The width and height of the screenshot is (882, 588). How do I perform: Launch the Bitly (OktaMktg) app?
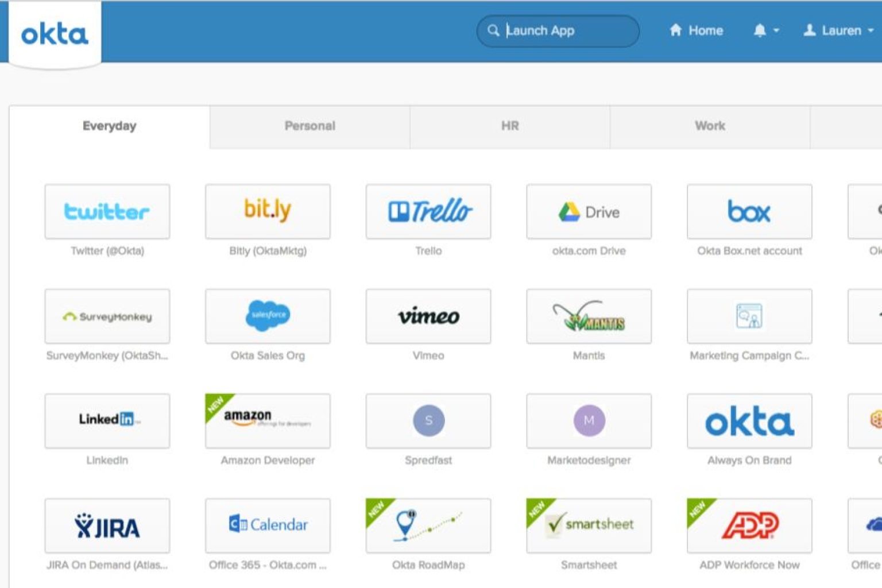coord(267,211)
